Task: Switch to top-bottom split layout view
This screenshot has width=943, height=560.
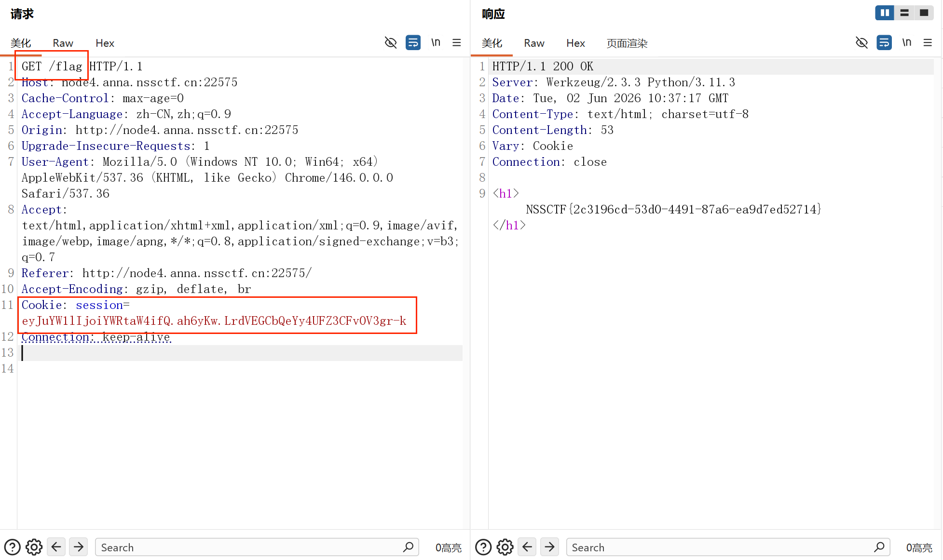Action: [904, 13]
